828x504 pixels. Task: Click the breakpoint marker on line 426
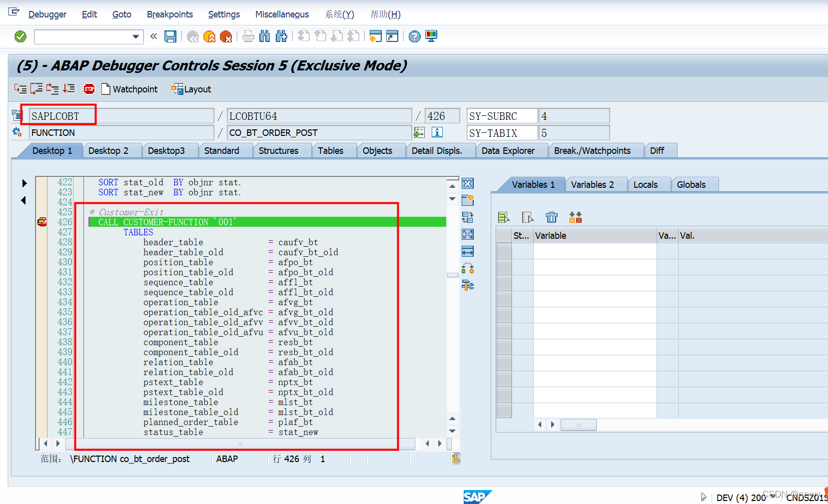tap(42, 222)
